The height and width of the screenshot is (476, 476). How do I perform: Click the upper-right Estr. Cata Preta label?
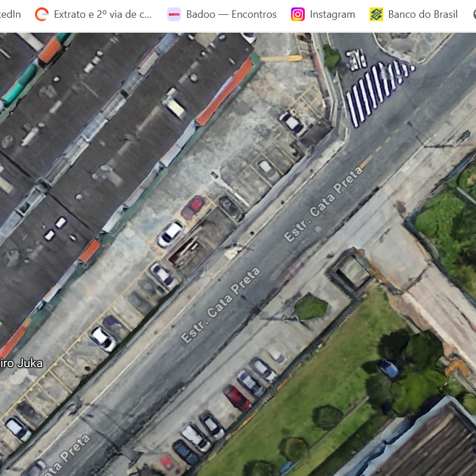(323, 204)
